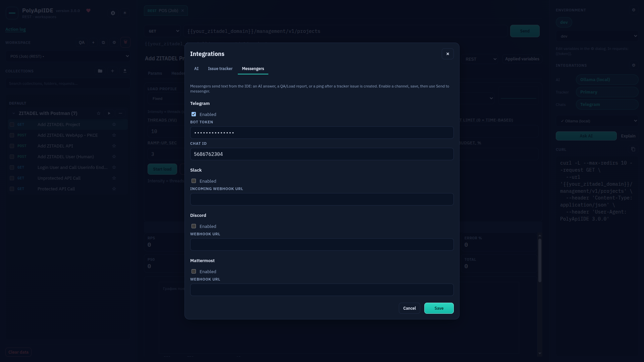This screenshot has height=362, width=644.
Task: Open more options for ZITADEL collection
Action: coord(120,113)
